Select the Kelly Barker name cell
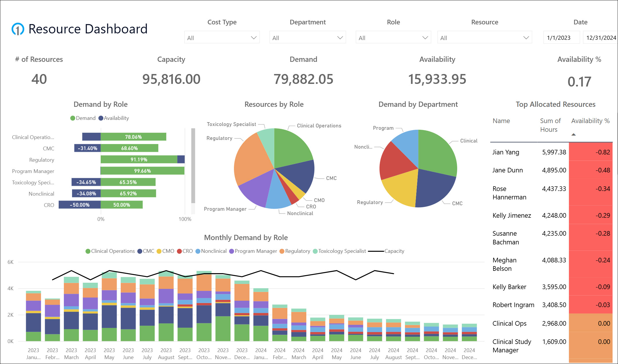 [509, 287]
